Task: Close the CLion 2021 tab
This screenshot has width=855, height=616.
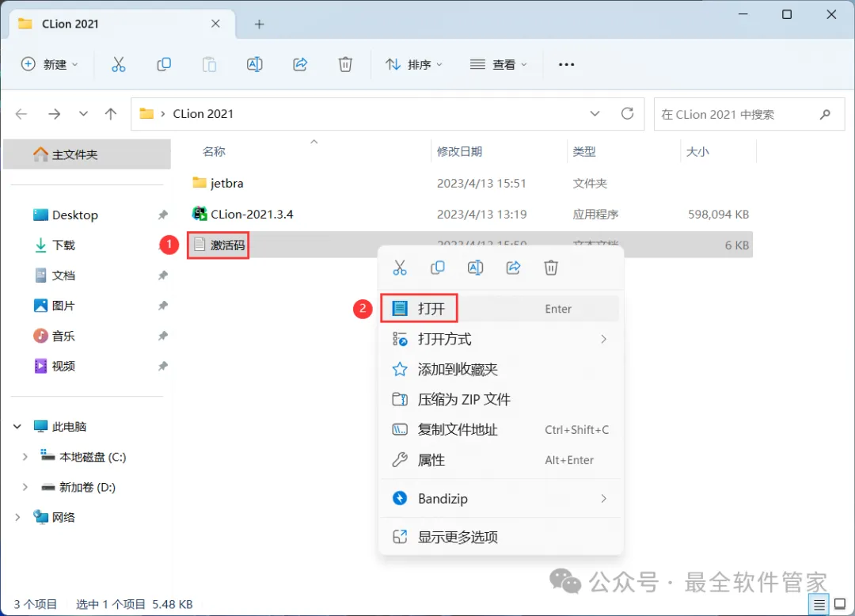Action: (x=215, y=24)
